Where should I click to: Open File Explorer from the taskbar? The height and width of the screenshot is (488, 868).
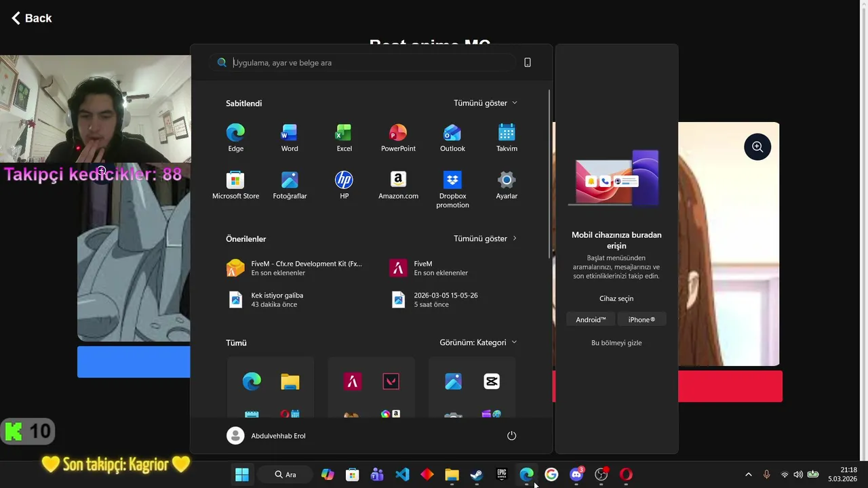click(x=452, y=474)
